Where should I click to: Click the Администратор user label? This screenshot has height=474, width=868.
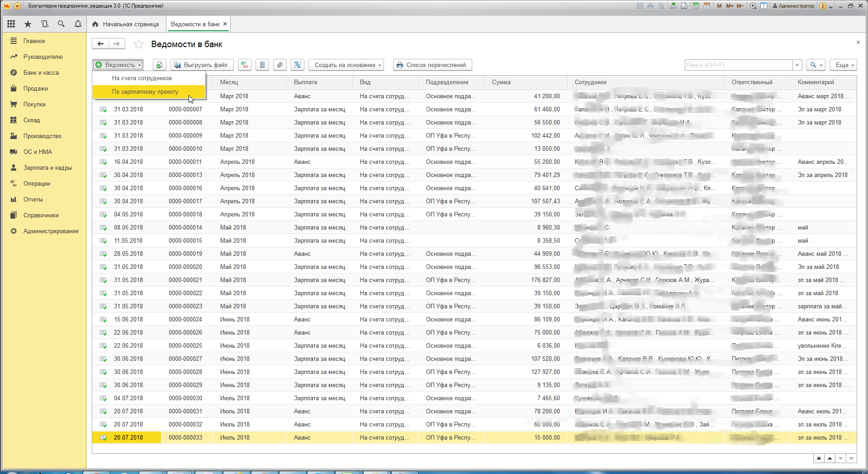pyautogui.click(x=793, y=6)
